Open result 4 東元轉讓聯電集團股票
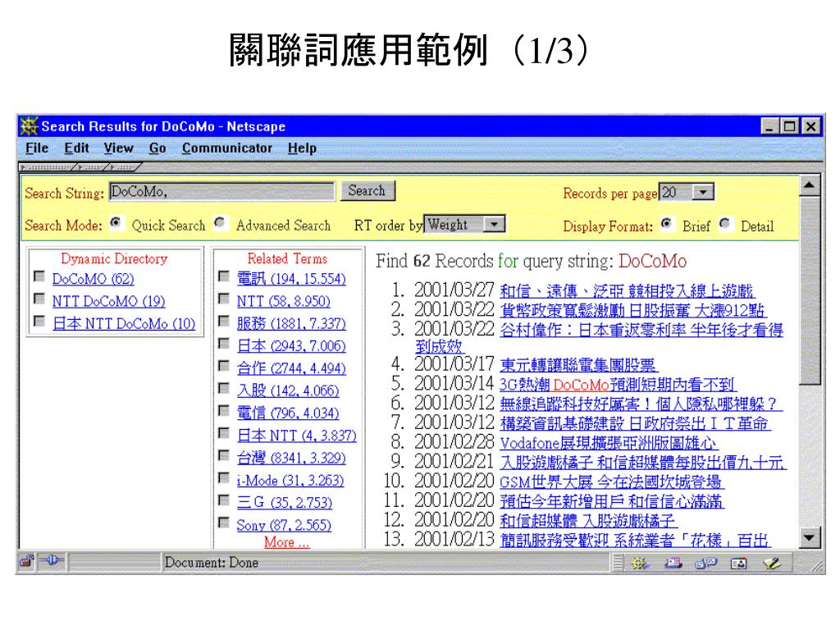This screenshot has height=630, width=840. tap(578, 365)
